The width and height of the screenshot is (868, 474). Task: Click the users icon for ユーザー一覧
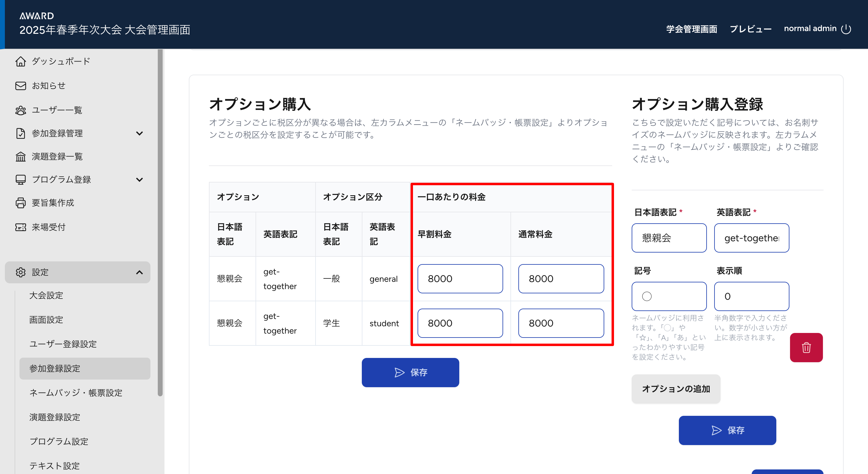[x=20, y=110]
